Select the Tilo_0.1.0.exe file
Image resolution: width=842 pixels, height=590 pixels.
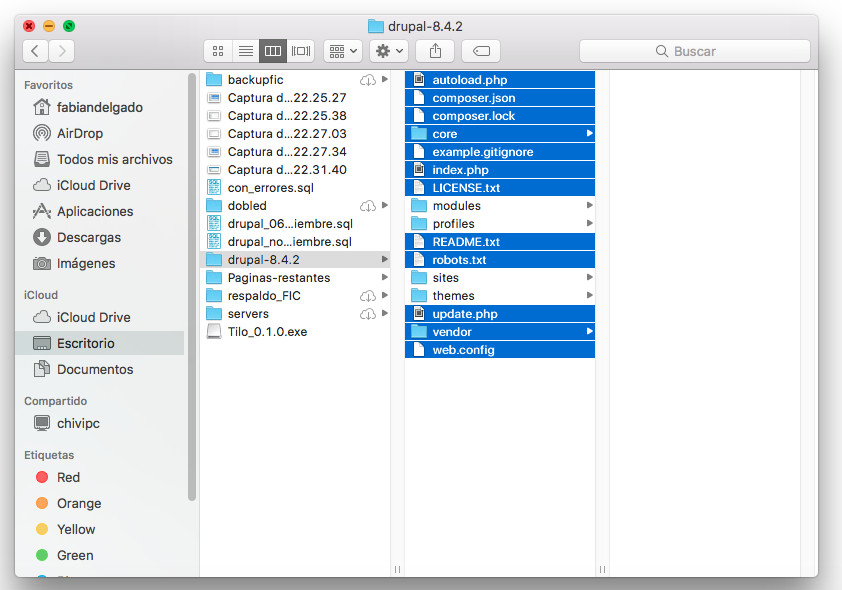(x=266, y=332)
